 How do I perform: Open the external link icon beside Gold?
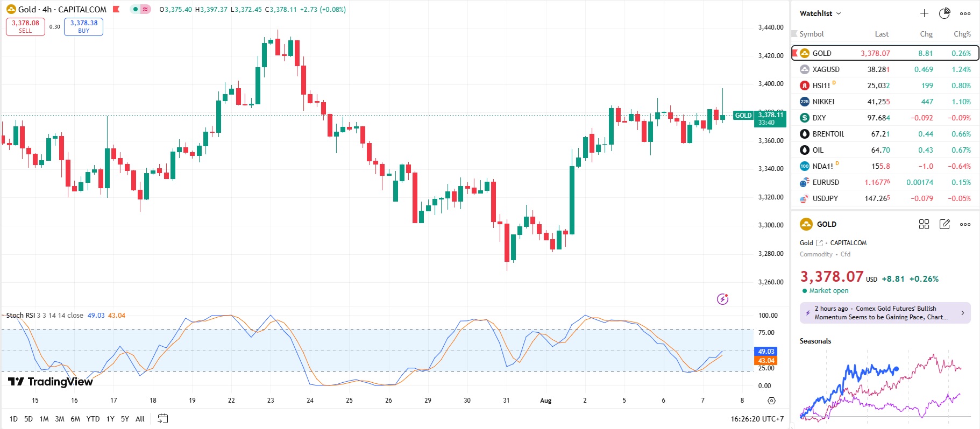(x=819, y=243)
